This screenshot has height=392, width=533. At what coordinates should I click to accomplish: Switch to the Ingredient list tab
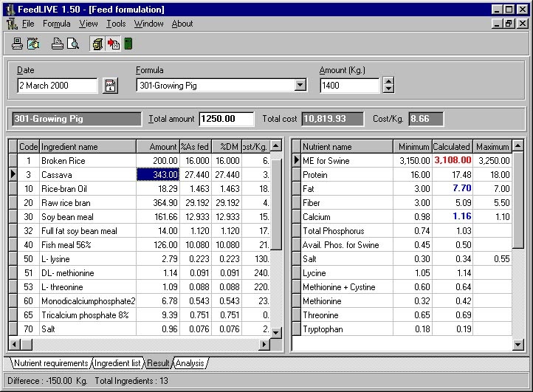[x=117, y=363]
